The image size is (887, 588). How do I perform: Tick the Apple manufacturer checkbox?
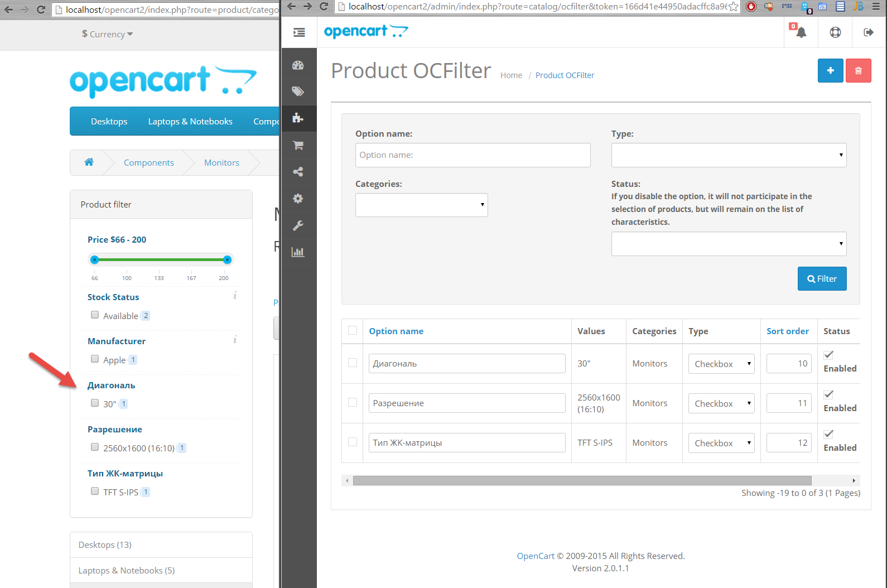[x=95, y=359]
